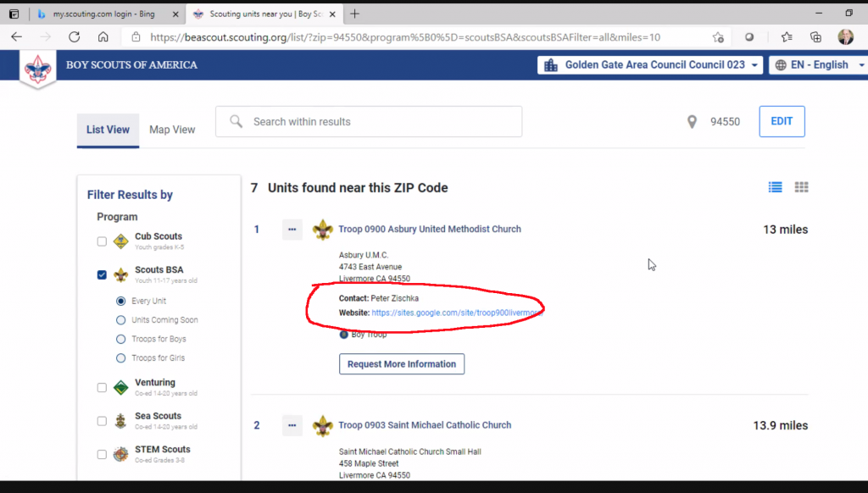Open the browser Collections icon
This screenshot has width=868, height=493.
click(815, 37)
